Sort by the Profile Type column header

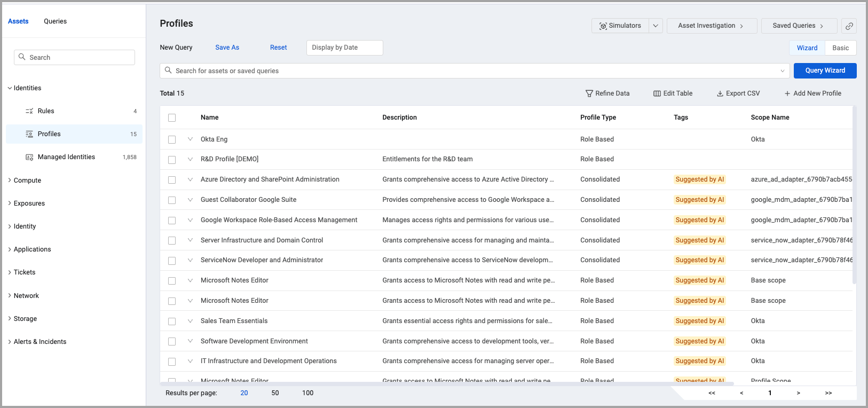tap(598, 117)
